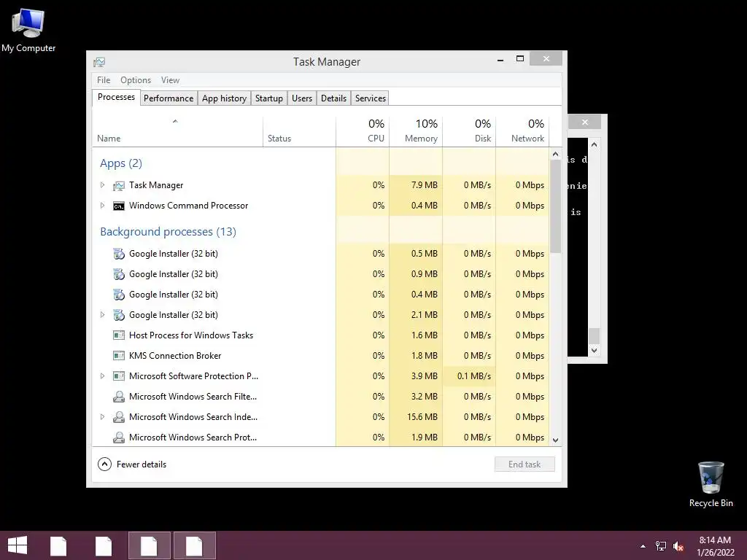Expand the Windows Command Processor row
Viewport: 747px width, 560px height.
(102, 206)
